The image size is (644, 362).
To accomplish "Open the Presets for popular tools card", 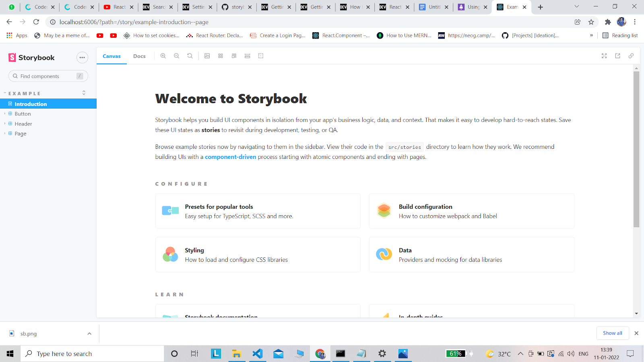I will [258, 211].
